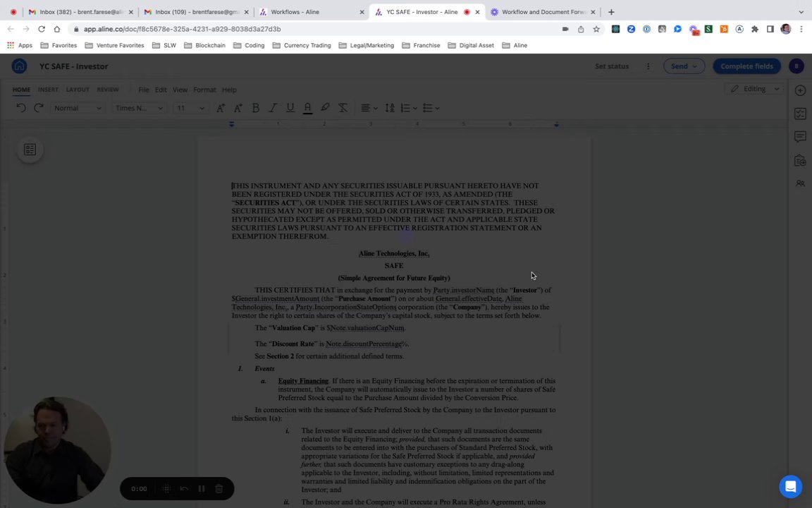Open the chat support bubble

(790, 487)
